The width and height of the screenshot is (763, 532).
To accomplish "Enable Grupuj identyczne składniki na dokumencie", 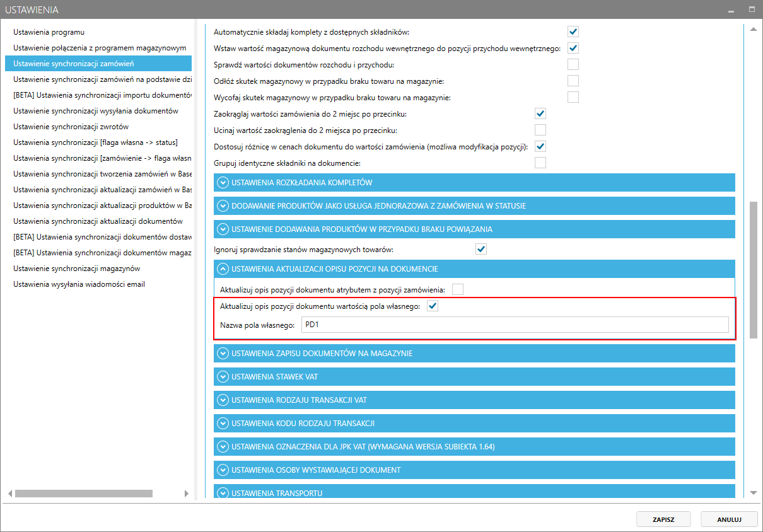I will [x=540, y=163].
